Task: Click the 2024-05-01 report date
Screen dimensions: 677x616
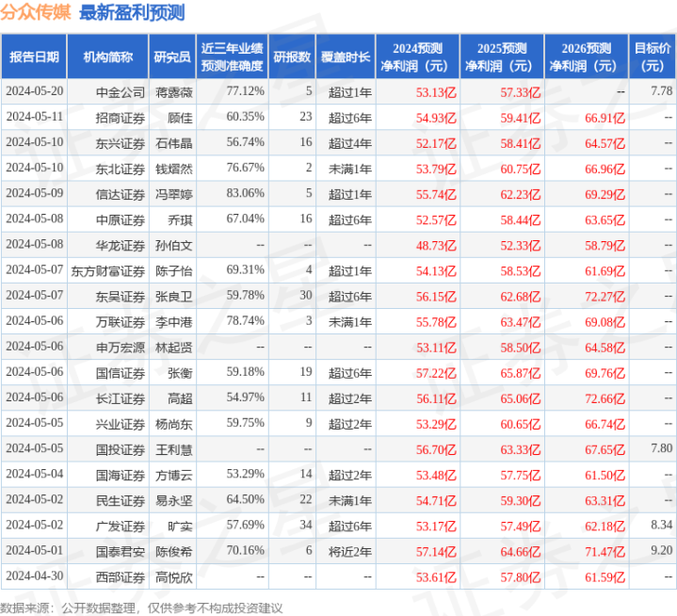Action: 35,550
